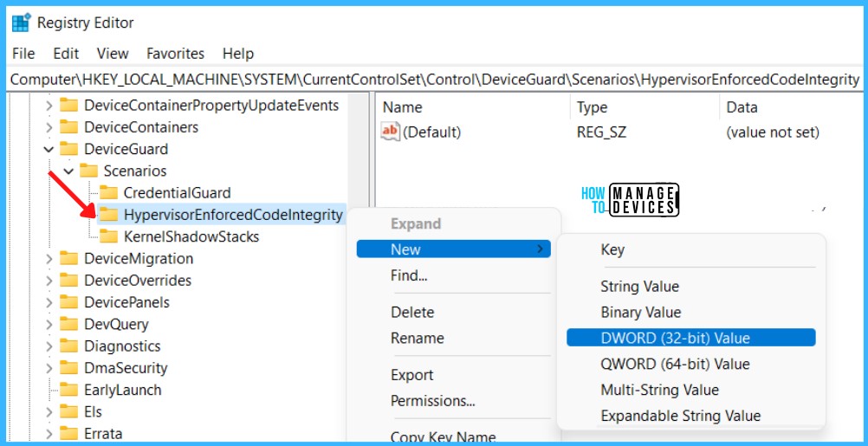868x446 pixels.
Task: Expand the DevQuery key
Action: [49, 324]
